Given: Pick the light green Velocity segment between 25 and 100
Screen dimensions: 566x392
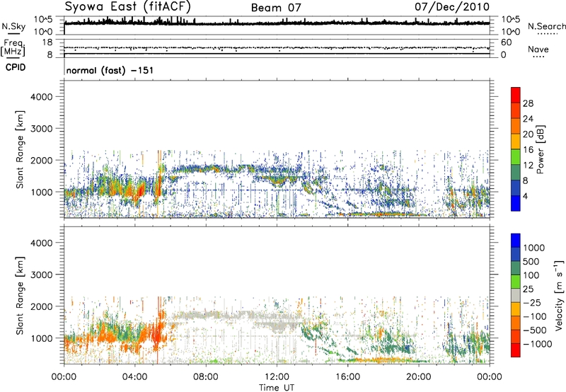Looking at the screenshot, I should click(516, 282).
